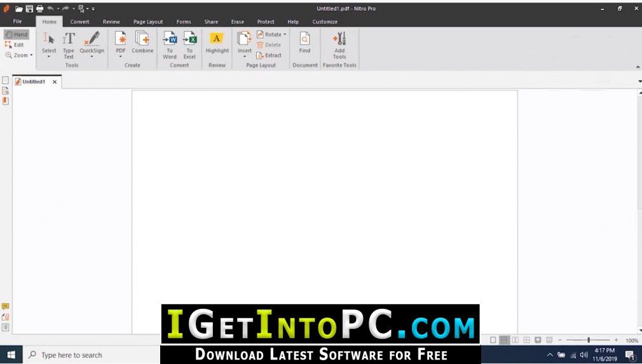
Task: Click the Rotate pages button
Action: coord(269,34)
